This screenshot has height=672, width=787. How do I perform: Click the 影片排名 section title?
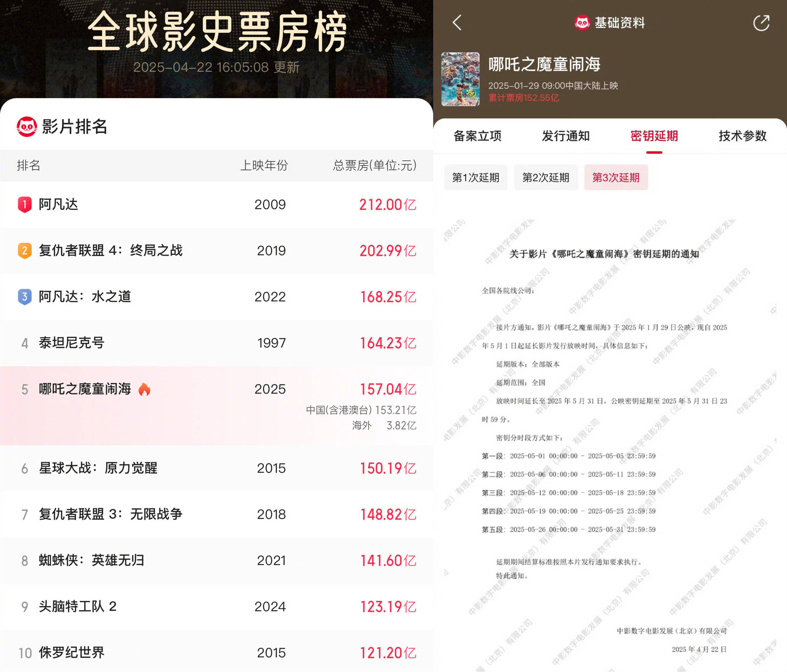pos(74,126)
